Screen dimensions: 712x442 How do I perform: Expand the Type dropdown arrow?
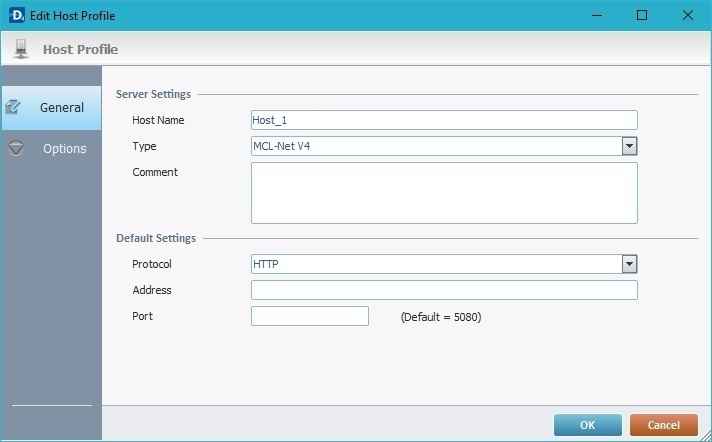tap(629, 146)
